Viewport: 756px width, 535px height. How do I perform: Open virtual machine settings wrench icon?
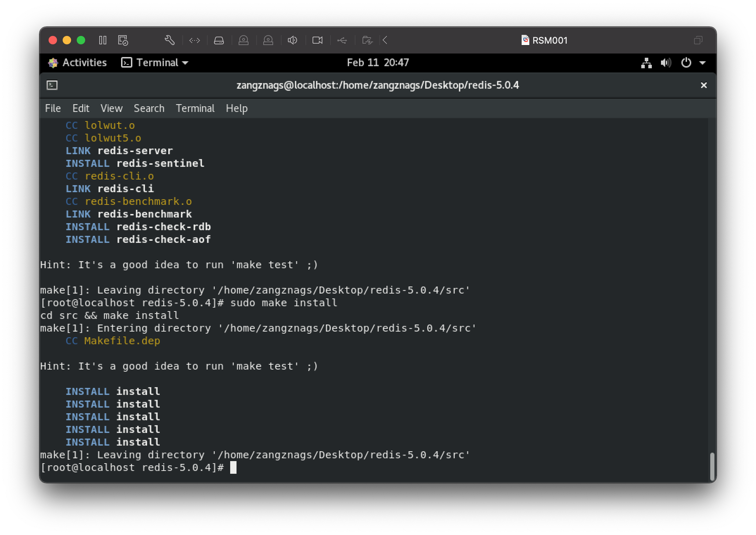point(170,40)
